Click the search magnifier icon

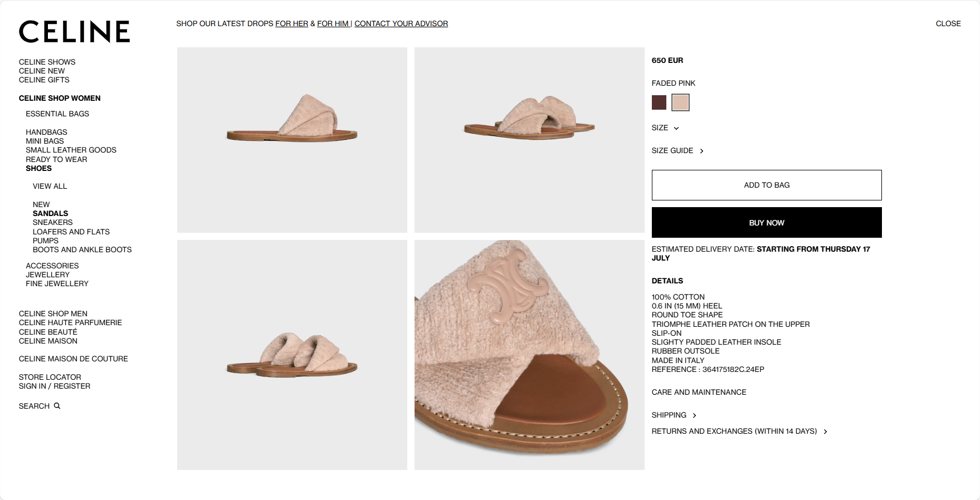pyautogui.click(x=57, y=406)
